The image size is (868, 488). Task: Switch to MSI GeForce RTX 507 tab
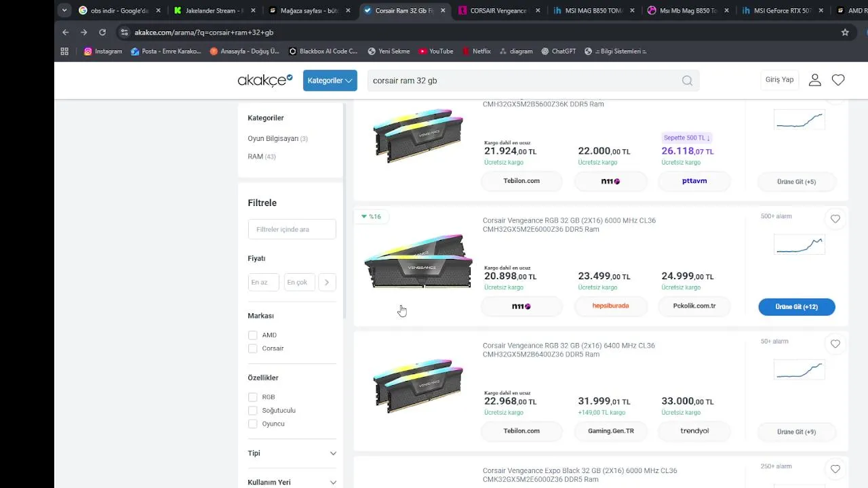783,11
